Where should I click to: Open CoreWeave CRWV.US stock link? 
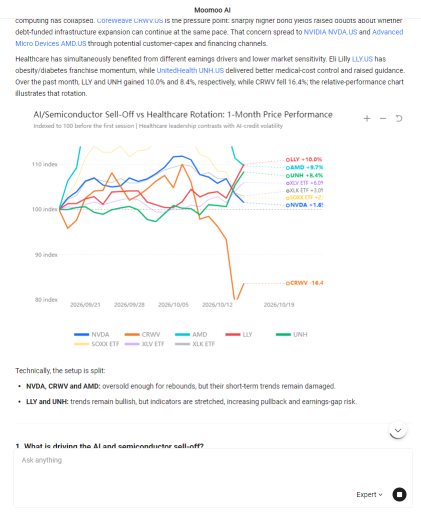coord(130,20)
